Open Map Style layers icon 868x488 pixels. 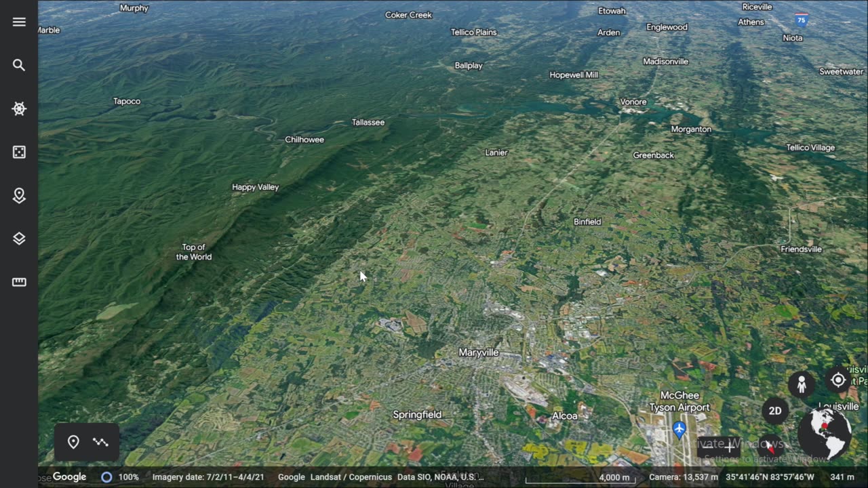19,239
